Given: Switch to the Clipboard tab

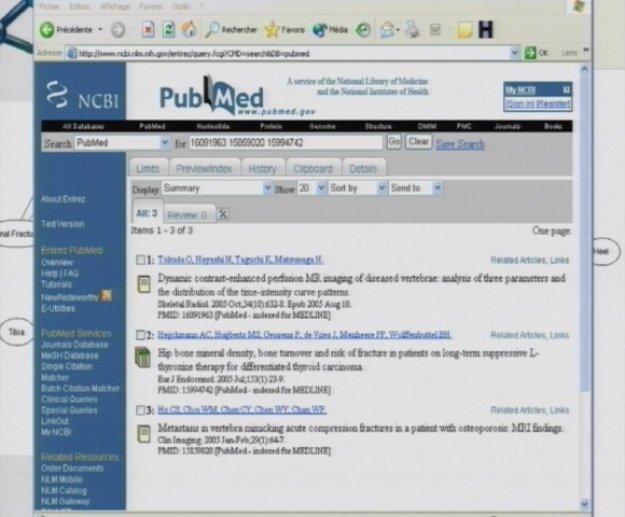Looking at the screenshot, I should pos(313,168).
